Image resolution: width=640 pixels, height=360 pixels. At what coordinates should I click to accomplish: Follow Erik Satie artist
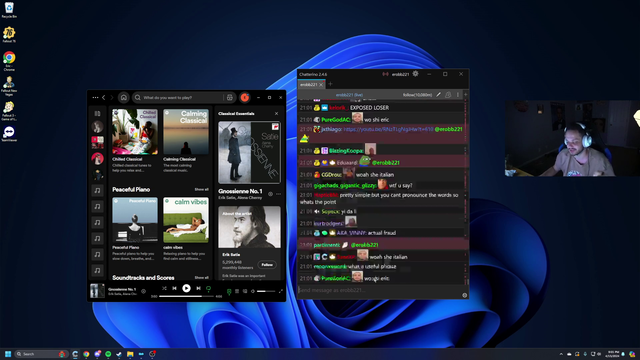(x=267, y=265)
